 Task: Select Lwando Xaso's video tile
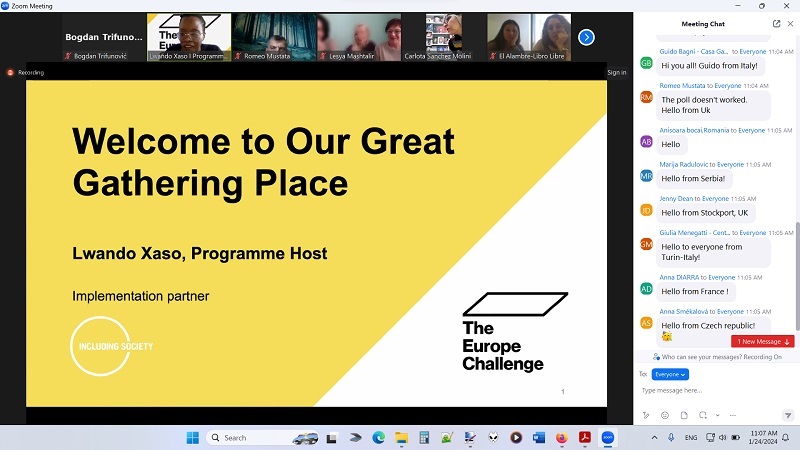point(189,37)
